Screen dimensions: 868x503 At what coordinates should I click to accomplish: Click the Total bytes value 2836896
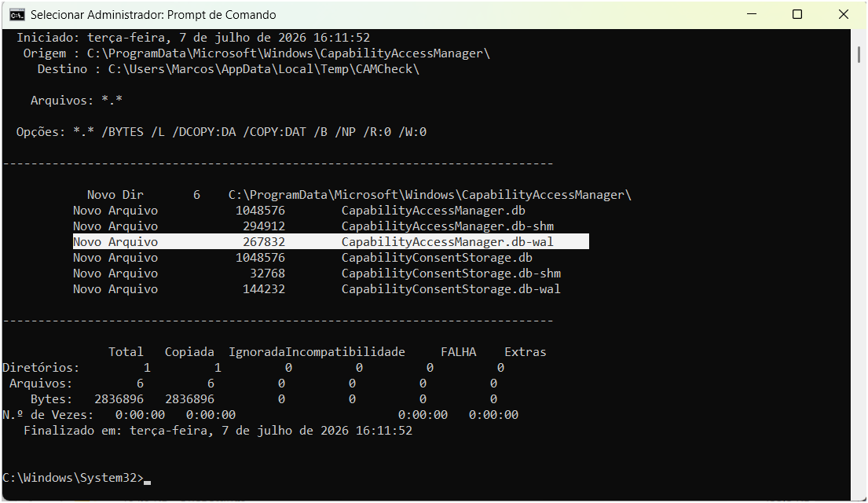pyautogui.click(x=119, y=399)
